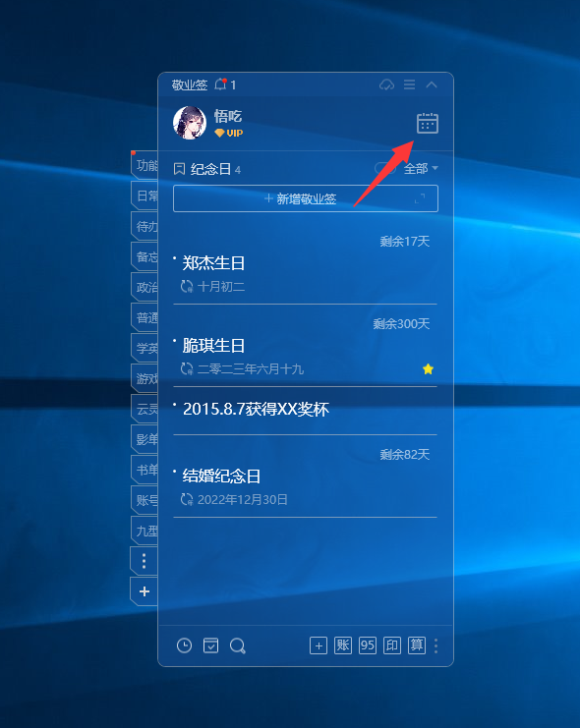The width and height of the screenshot is (580, 728).
Task: Click the 二零二三年六月十九 date text
Action: click(x=251, y=369)
